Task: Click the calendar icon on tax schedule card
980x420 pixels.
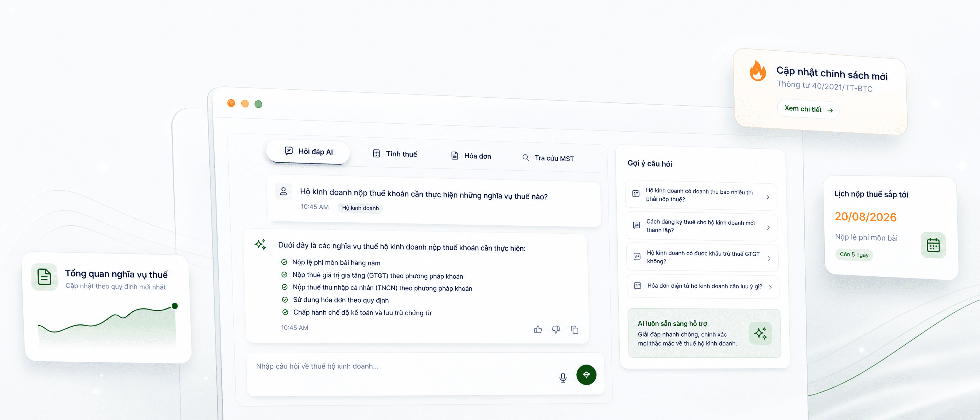Action: tap(933, 245)
